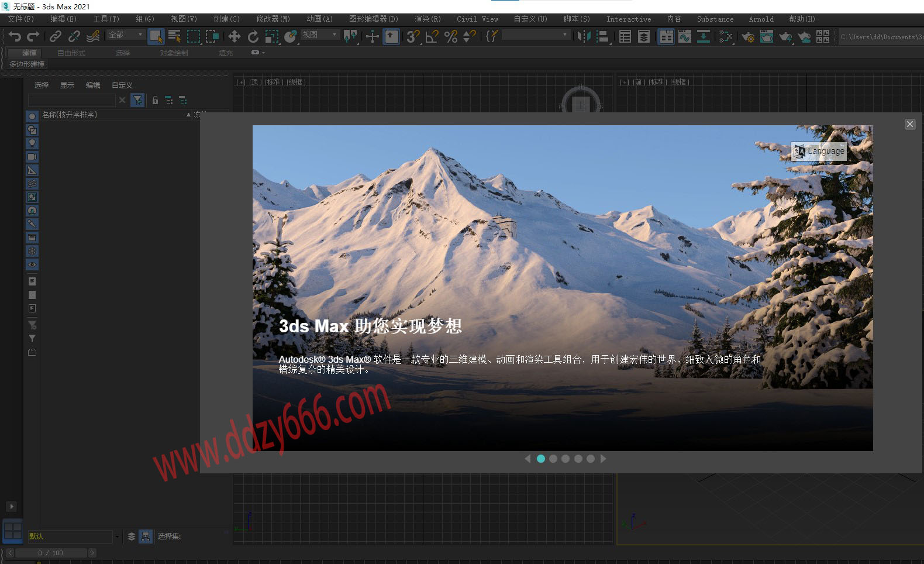924x564 pixels.
Task: Toggle display of lights
Action: 32,143
